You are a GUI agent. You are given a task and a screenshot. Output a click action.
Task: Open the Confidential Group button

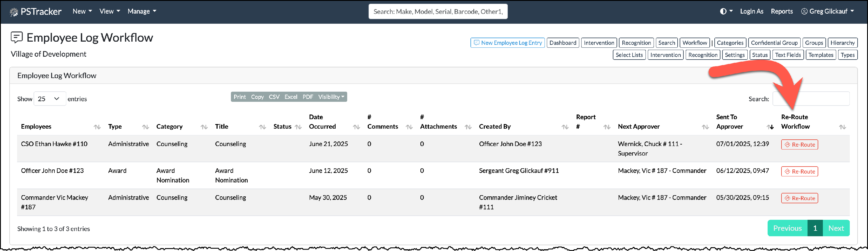click(x=774, y=43)
